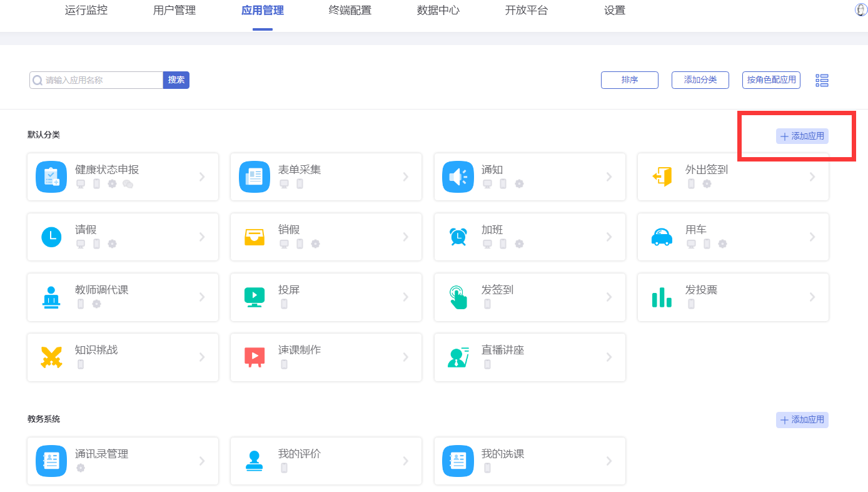
Task: Open the 外出签到 card arrow
Action: [x=812, y=177]
